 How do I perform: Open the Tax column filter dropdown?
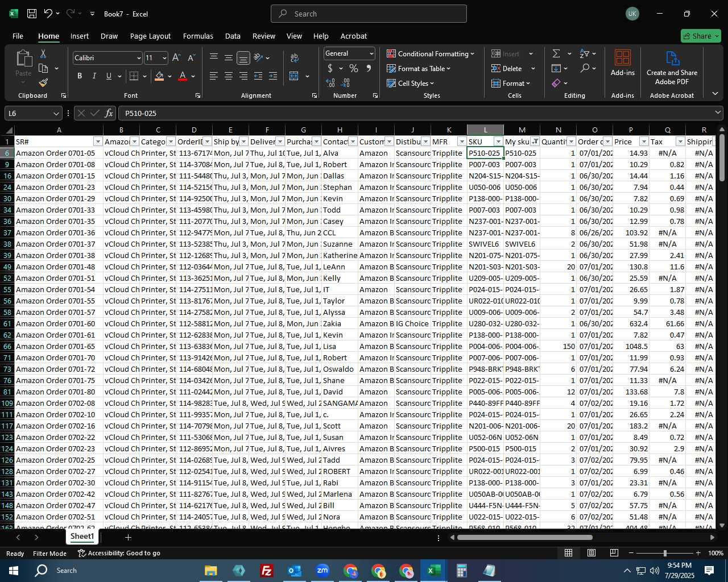pos(680,142)
